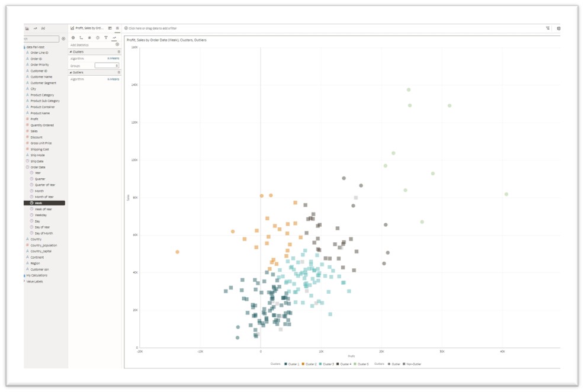Open the Roles target icon in the options panel
This screenshot has height=392, width=584.
tap(73, 37)
